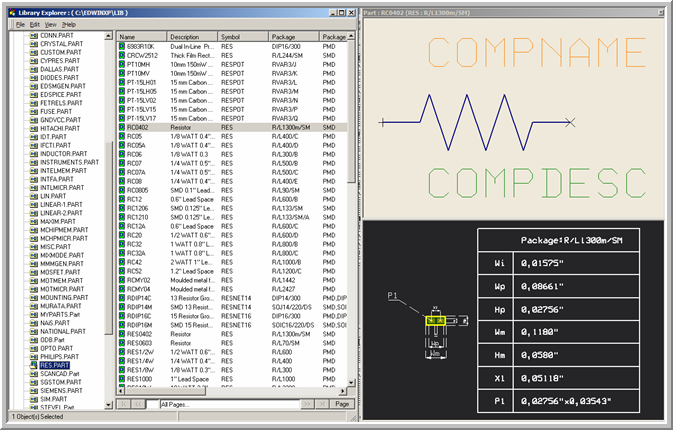This screenshot has width=673, height=430.
Task: Click the part icon beside RC52
Action: pyautogui.click(x=122, y=271)
